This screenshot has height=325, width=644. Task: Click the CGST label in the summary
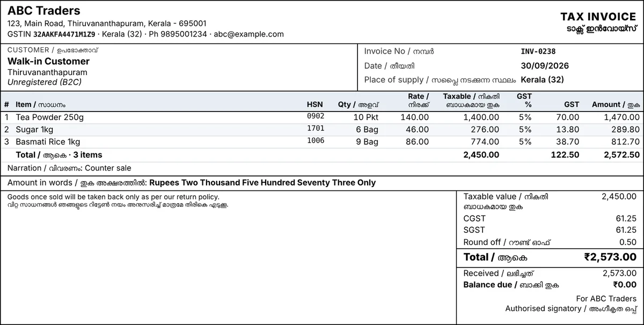click(x=474, y=218)
